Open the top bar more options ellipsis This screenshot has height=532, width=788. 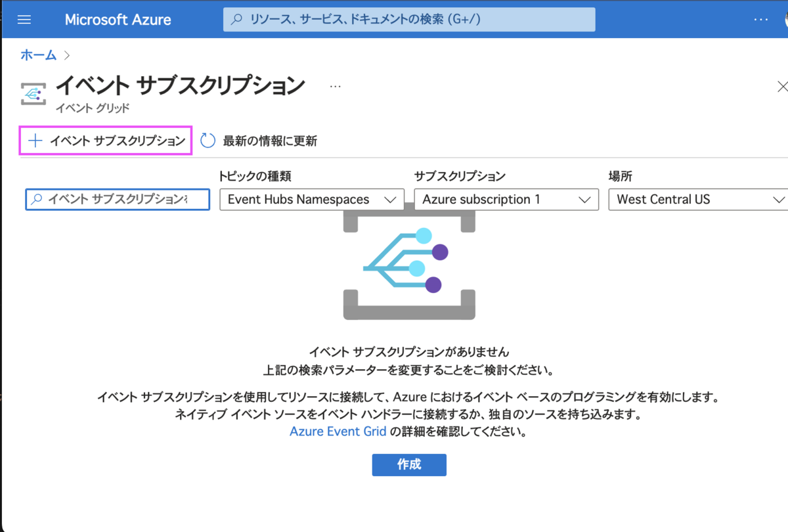pyautogui.click(x=761, y=20)
